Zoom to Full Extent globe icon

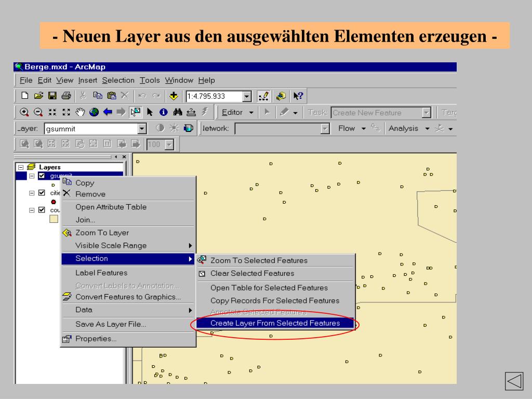click(x=94, y=112)
